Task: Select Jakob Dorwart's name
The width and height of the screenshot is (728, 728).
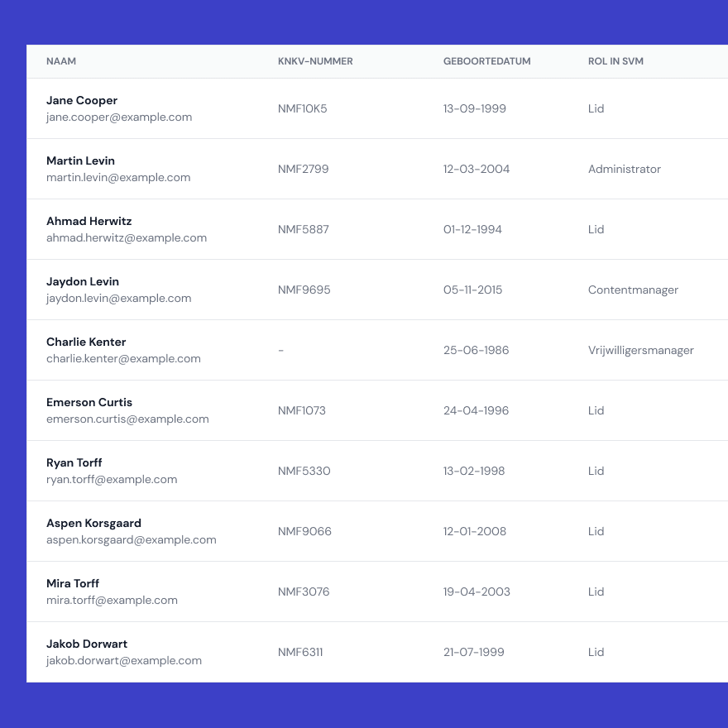Action: click(x=87, y=644)
